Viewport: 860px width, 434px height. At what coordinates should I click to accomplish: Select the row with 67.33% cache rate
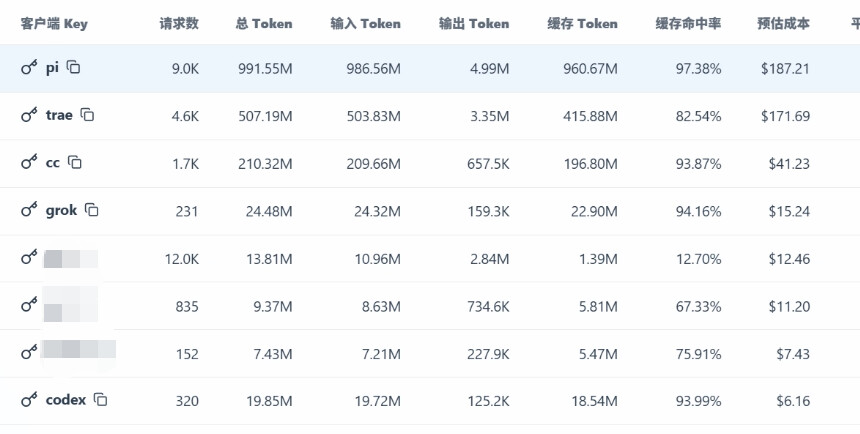430,306
